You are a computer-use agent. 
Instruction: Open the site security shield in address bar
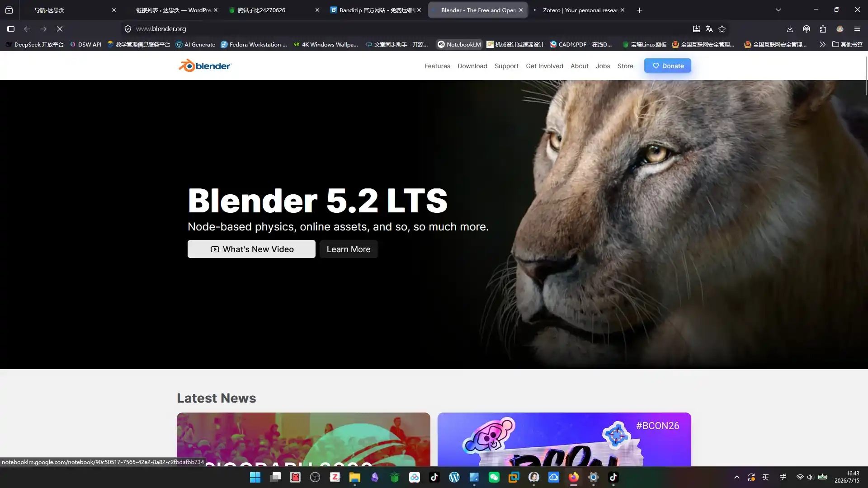tap(128, 29)
